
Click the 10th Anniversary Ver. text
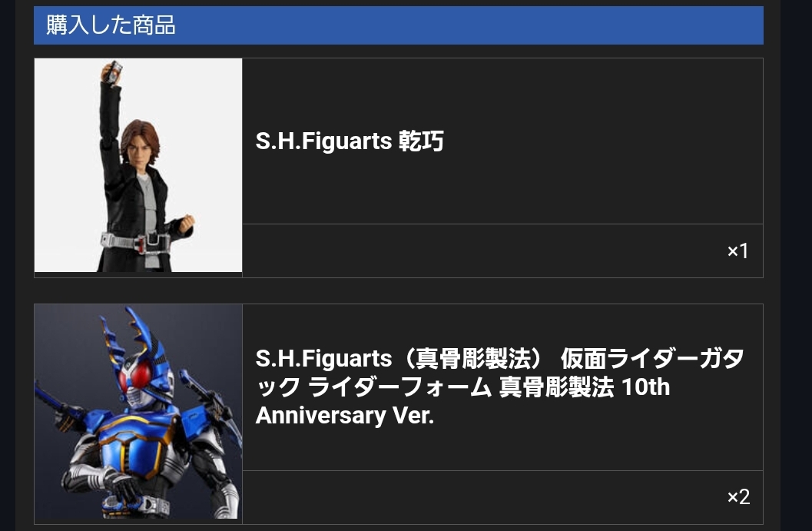click(462, 401)
